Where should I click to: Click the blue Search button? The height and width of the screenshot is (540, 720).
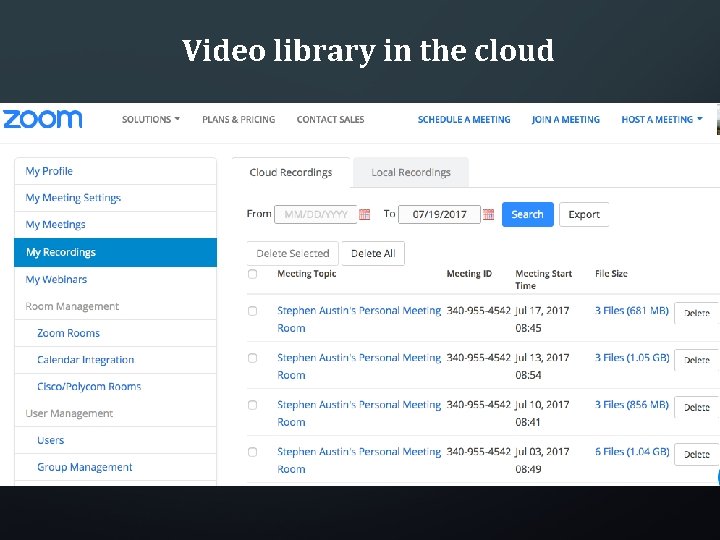(528, 214)
